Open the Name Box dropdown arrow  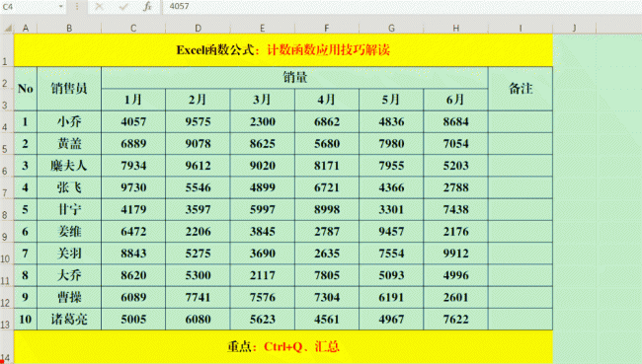click(60, 7)
